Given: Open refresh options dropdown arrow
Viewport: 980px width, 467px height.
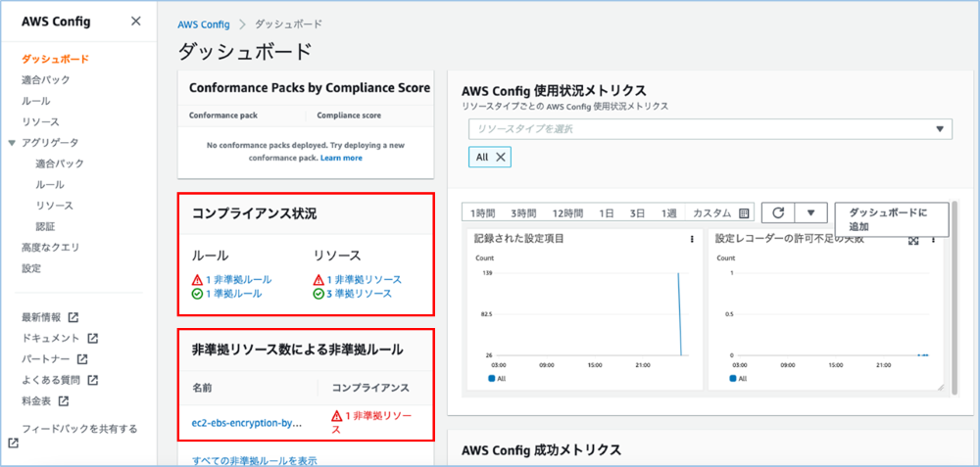Looking at the screenshot, I should click(x=811, y=212).
